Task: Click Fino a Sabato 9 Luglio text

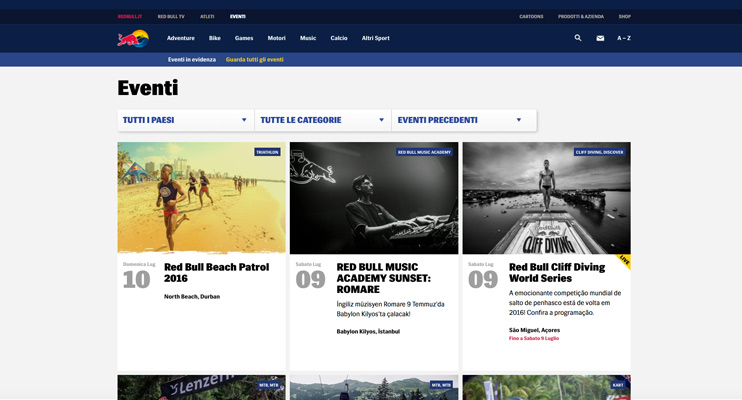Action: click(534, 338)
